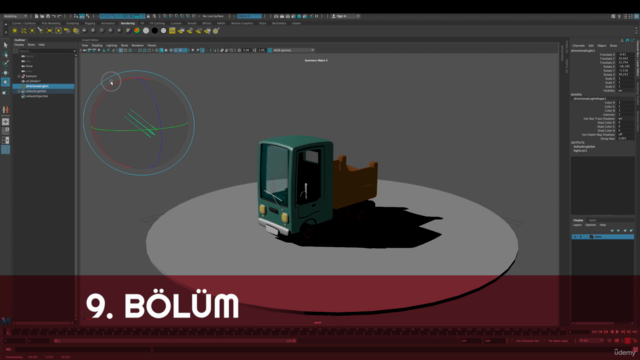Click directionalLightShape1 in Channel Box
The image size is (640, 360).
tap(590, 99)
